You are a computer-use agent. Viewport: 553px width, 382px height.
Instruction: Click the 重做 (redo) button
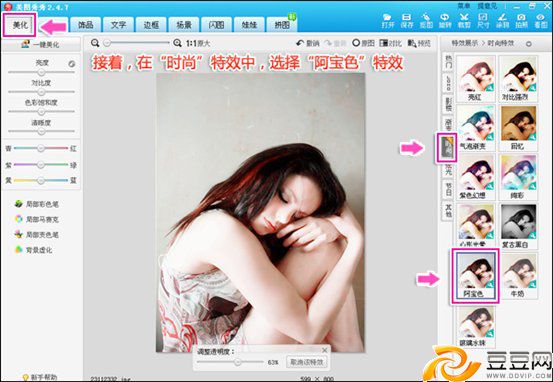[x=335, y=43]
